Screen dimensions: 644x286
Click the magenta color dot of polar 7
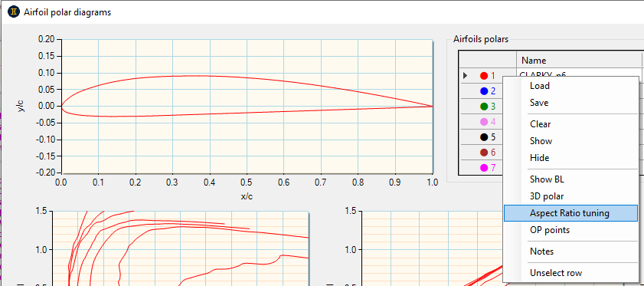coord(483,168)
